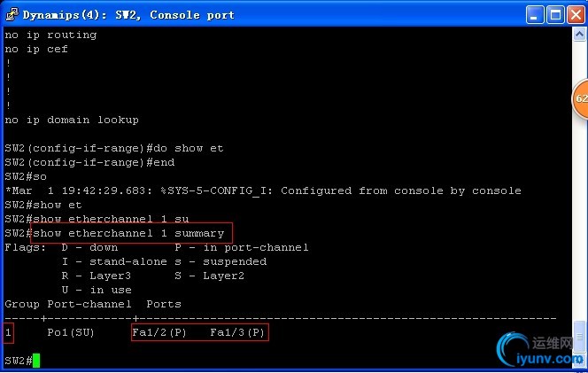The height and width of the screenshot is (373, 588).
Task: Click the PuTTY icon in title bar
Action: tap(12, 14)
